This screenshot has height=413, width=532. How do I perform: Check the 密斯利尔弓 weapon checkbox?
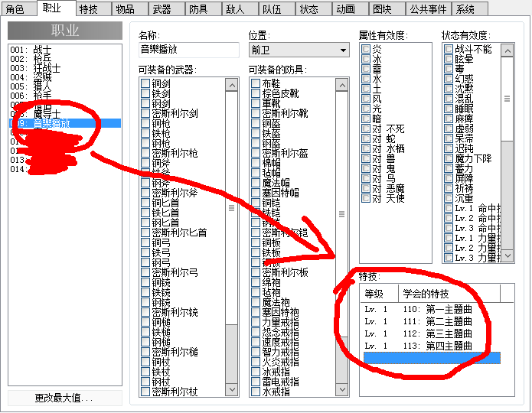click(x=145, y=272)
